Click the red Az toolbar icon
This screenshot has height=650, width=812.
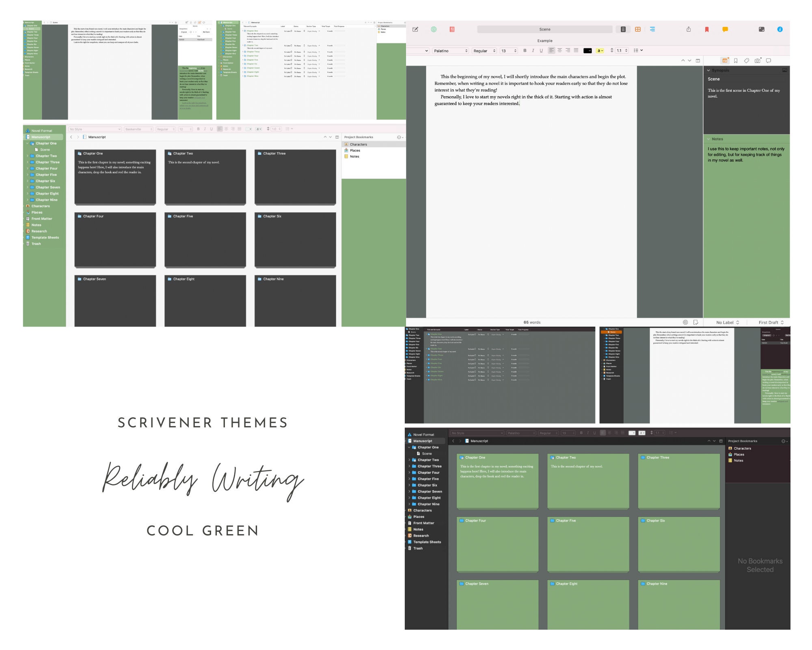[452, 29]
